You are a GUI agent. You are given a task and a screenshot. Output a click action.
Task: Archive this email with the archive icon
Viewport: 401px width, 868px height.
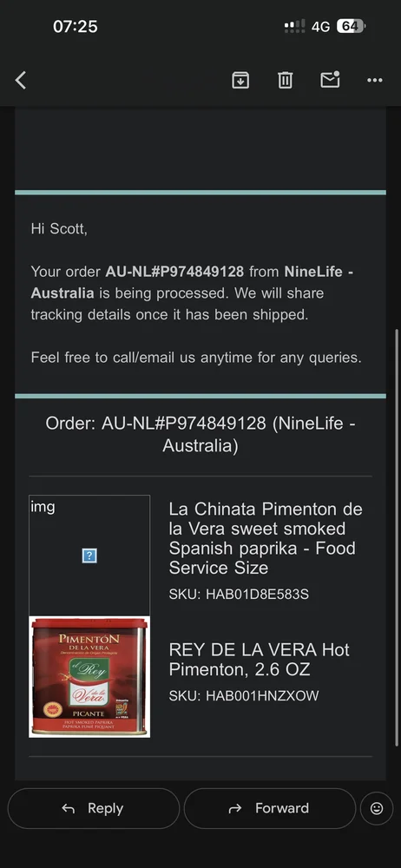click(x=240, y=80)
